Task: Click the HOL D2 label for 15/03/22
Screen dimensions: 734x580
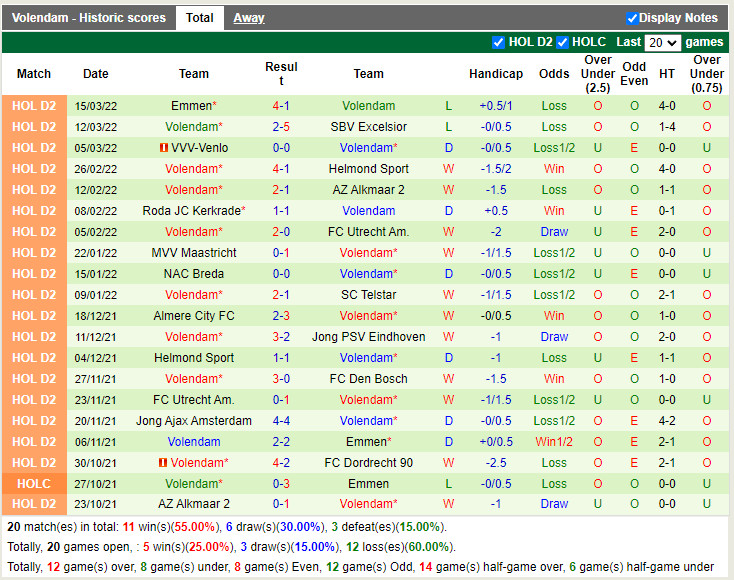Action: 34,106
